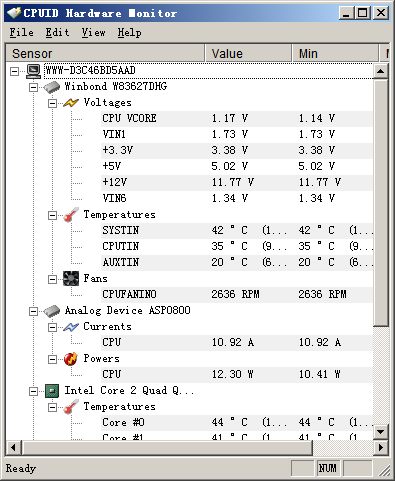395x481 pixels.
Task: Click the Powers flame icon
Action: (71, 359)
